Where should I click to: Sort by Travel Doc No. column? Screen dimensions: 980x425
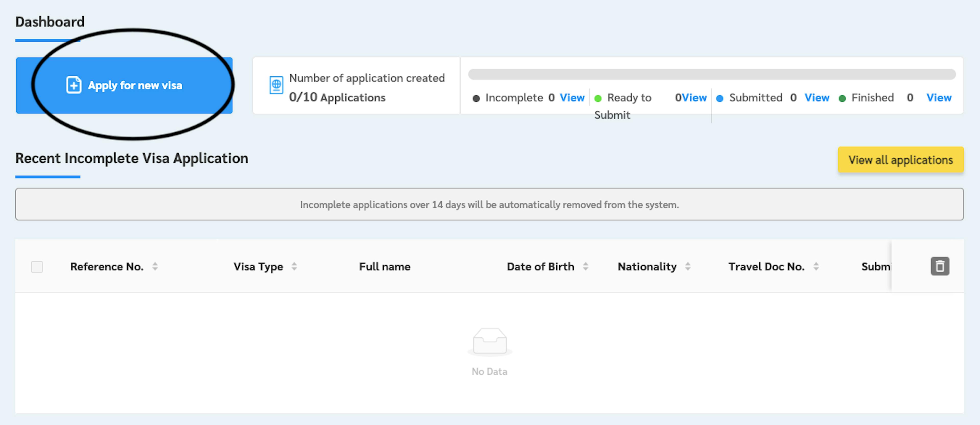click(x=816, y=267)
